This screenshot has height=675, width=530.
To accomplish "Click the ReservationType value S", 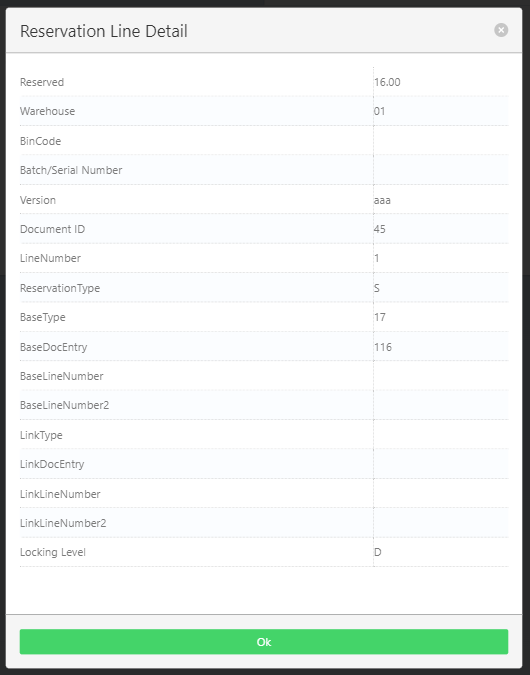I will (377, 288).
